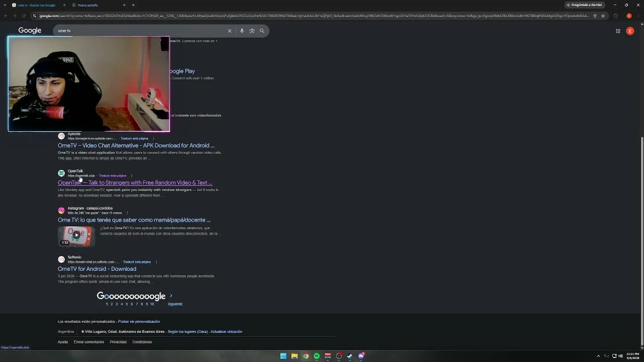Play the Instagram video thumbnail
Image resolution: width=644 pixels, height=362 pixels.
76,236
